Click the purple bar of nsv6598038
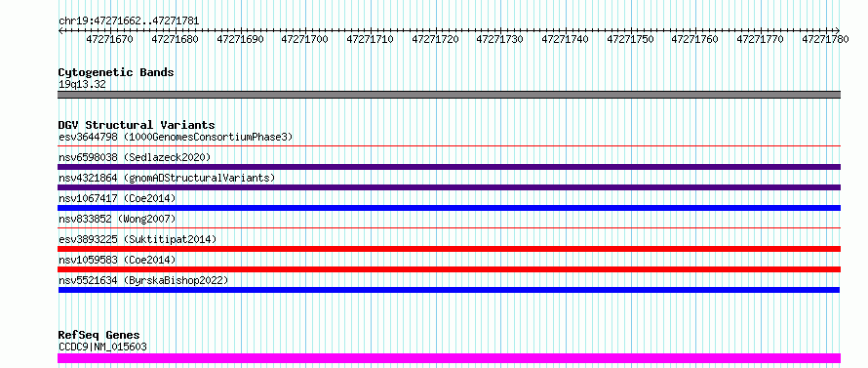Viewport: 868px width, 368px height. pyautogui.click(x=449, y=167)
